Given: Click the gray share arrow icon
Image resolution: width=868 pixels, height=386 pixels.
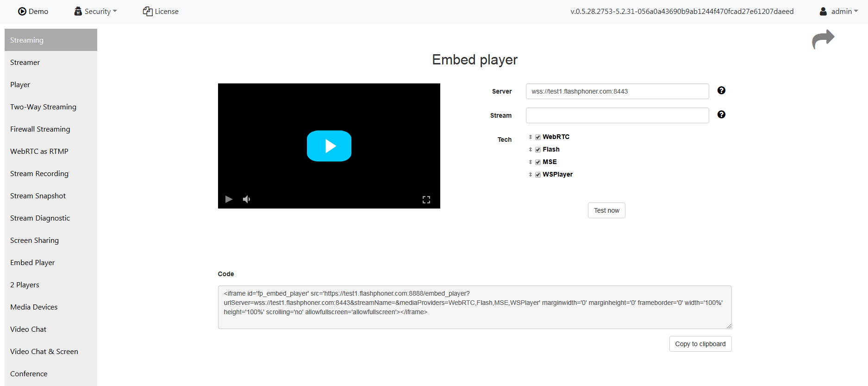Looking at the screenshot, I should (x=823, y=39).
